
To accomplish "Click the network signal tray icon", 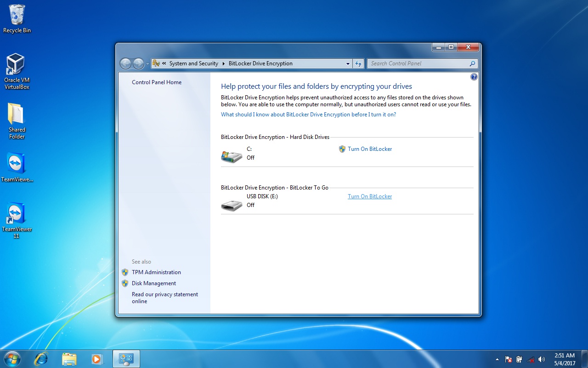I will (x=531, y=359).
